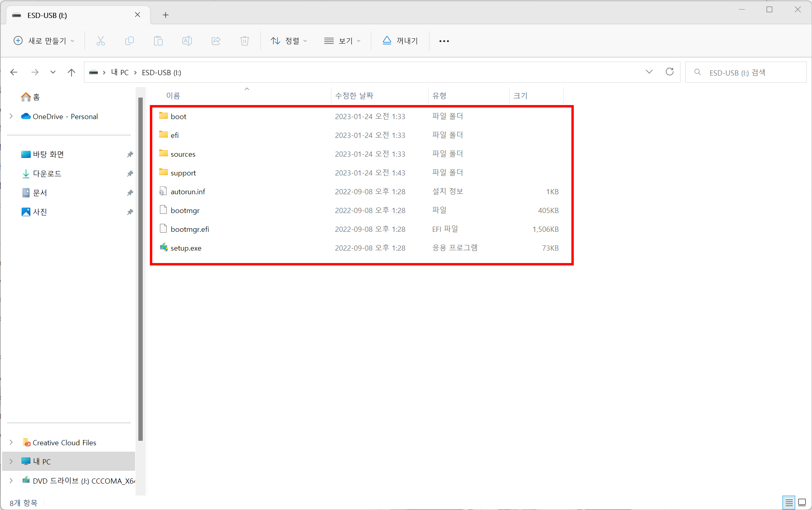This screenshot has width=812, height=510.
Task: Click the Share icon in toolbar
Action: [x=216, y=41]
